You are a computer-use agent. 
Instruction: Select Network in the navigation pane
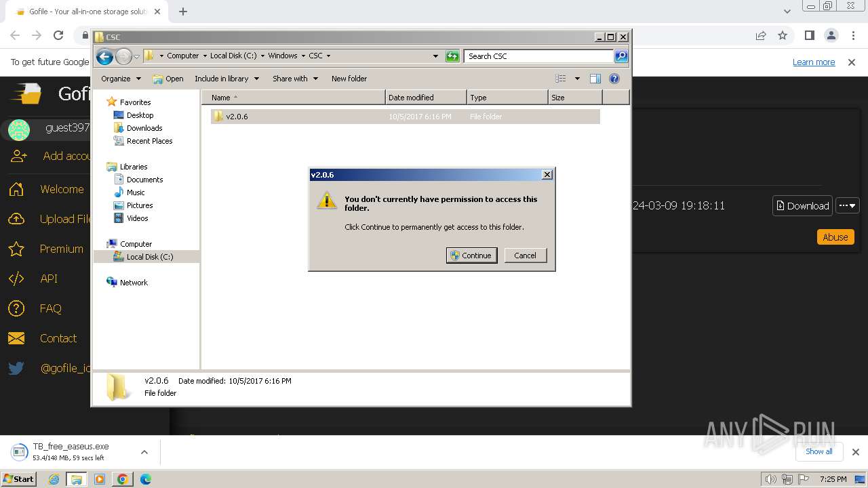click(x=134, y=283)
